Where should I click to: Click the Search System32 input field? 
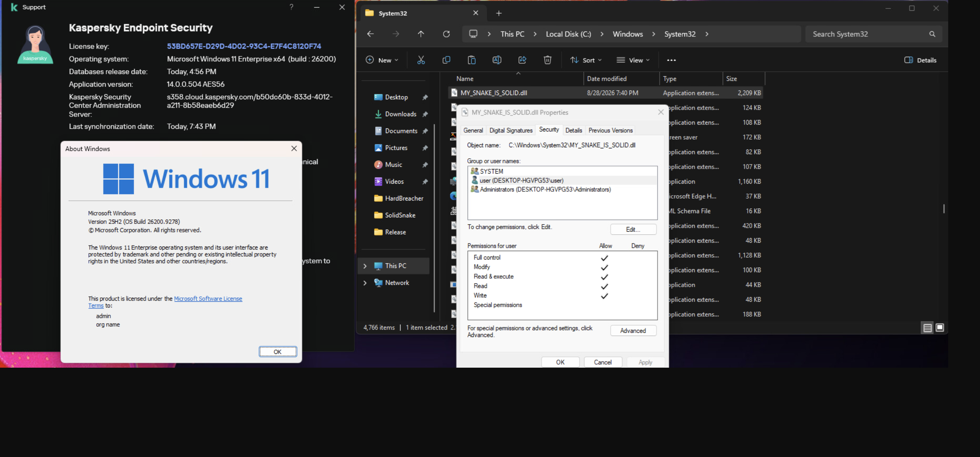pyautogui.click(x=868, y=34)
